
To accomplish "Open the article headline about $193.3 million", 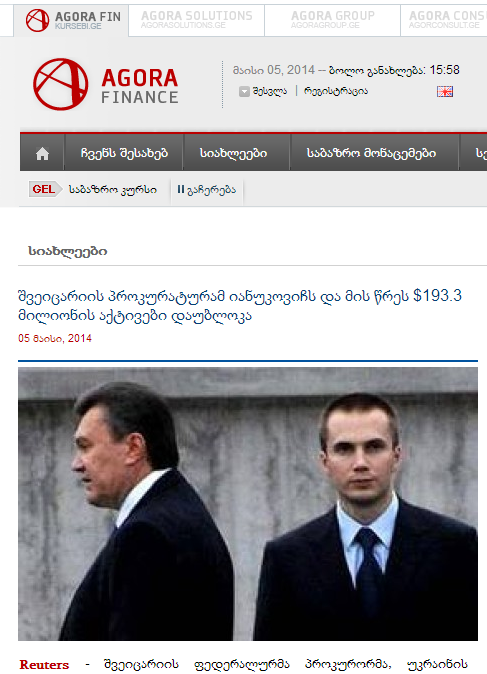I will tap(239, 306).
